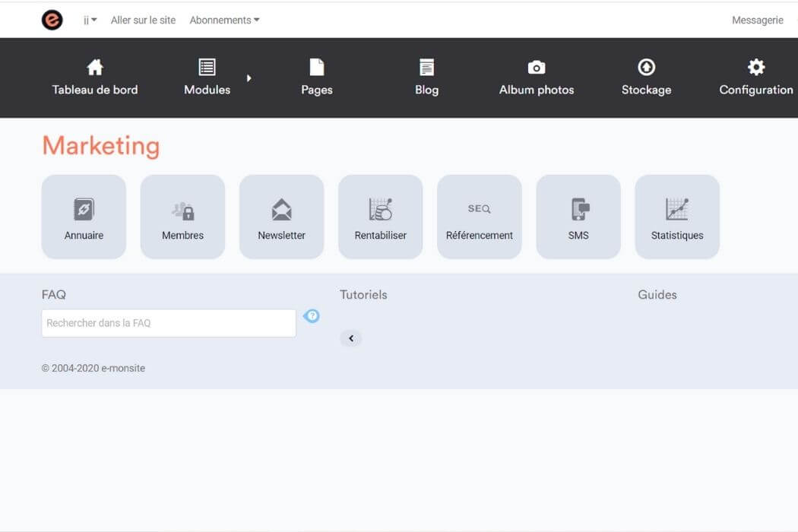
Task: Click the e-monsite logo
Action: pos(52,20)
